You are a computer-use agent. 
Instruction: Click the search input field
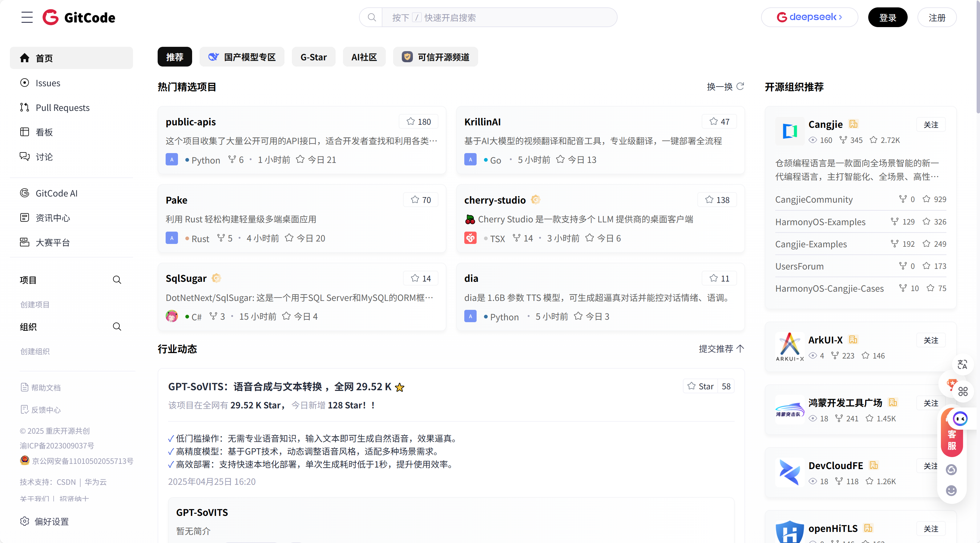point(499,18)
